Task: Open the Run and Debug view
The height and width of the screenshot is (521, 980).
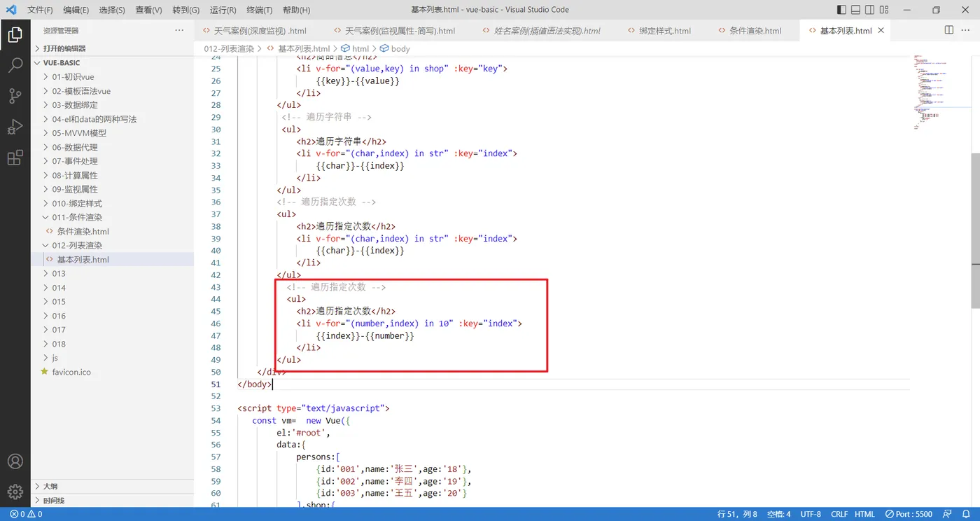Action: pyautogui.click(x=15, y=127)
